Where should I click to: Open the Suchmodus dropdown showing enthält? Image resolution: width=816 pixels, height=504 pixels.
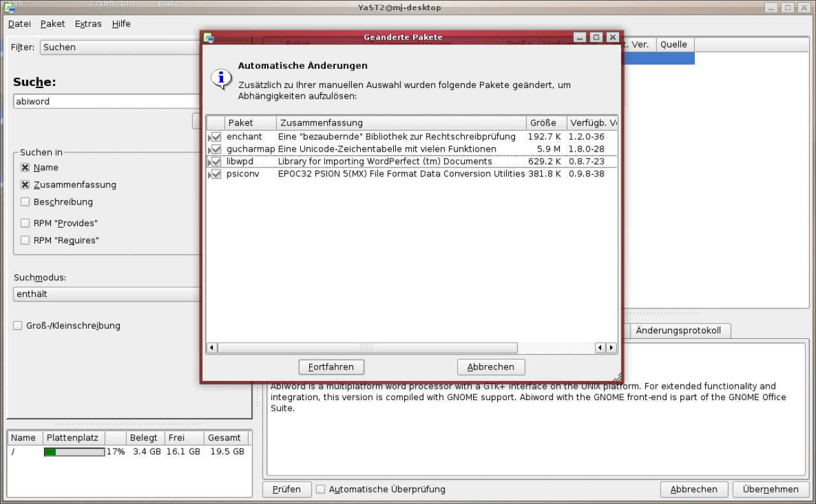tap(106, 294)
